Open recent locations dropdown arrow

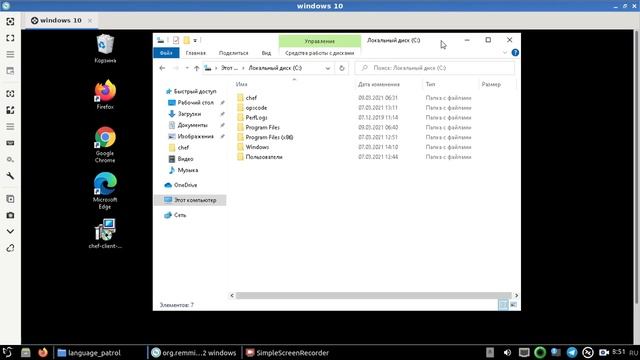pos(187,68)
